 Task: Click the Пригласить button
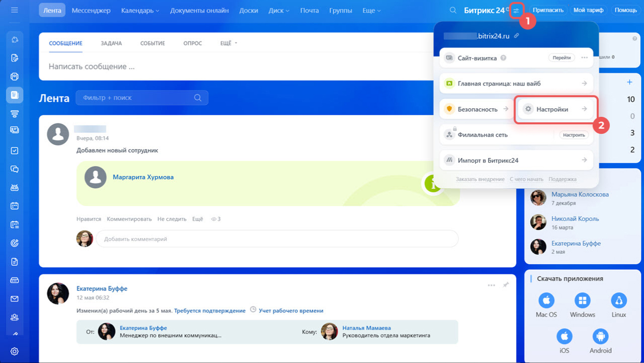tap(548, 10)
